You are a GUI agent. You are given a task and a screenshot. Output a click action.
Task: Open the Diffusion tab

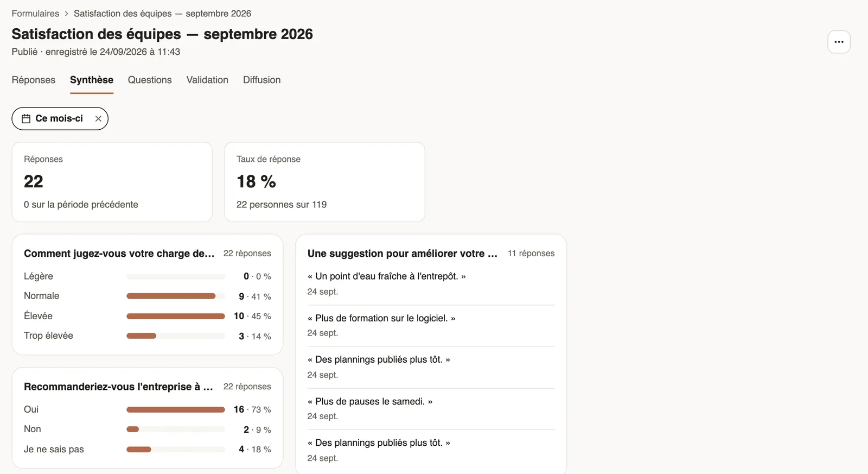tap(262, 80)
